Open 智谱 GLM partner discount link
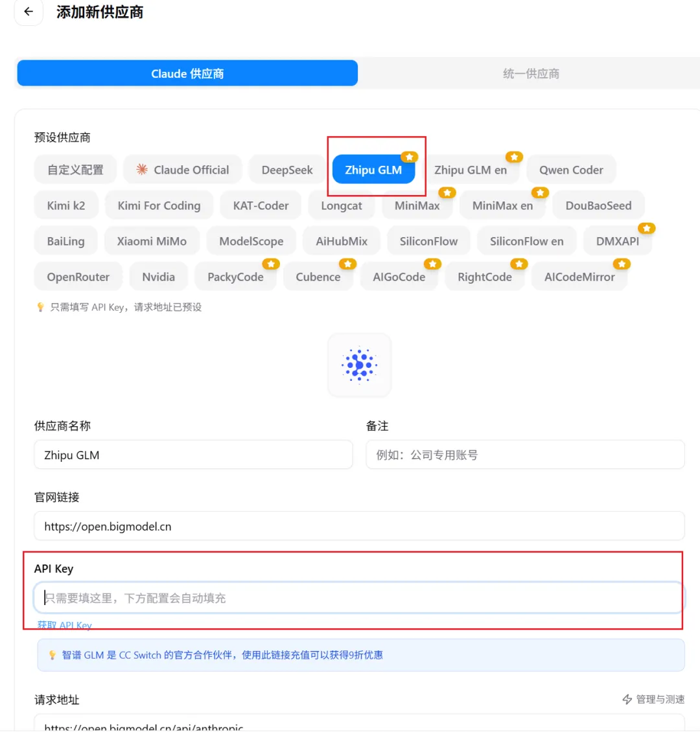 click(222, 655)
